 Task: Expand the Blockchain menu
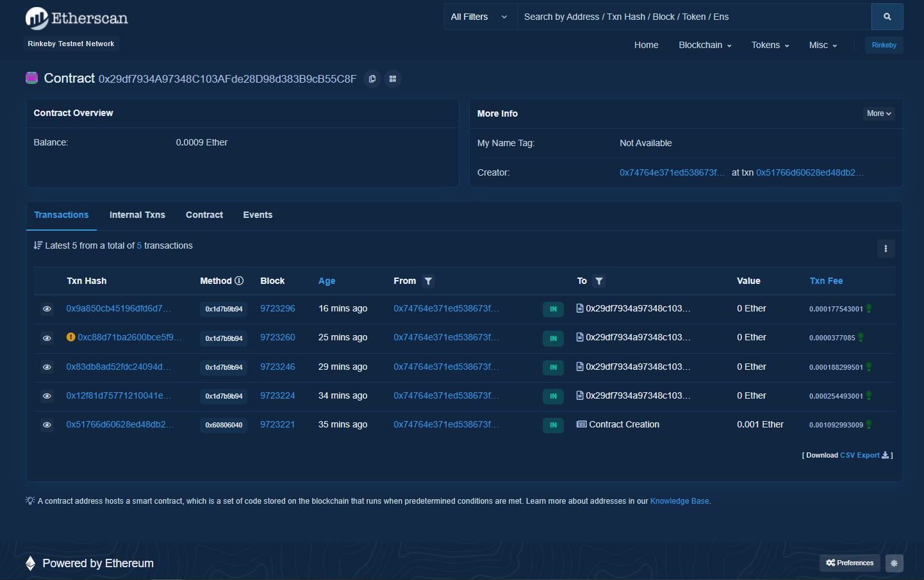pyautogui.click(x=705, y=45)
